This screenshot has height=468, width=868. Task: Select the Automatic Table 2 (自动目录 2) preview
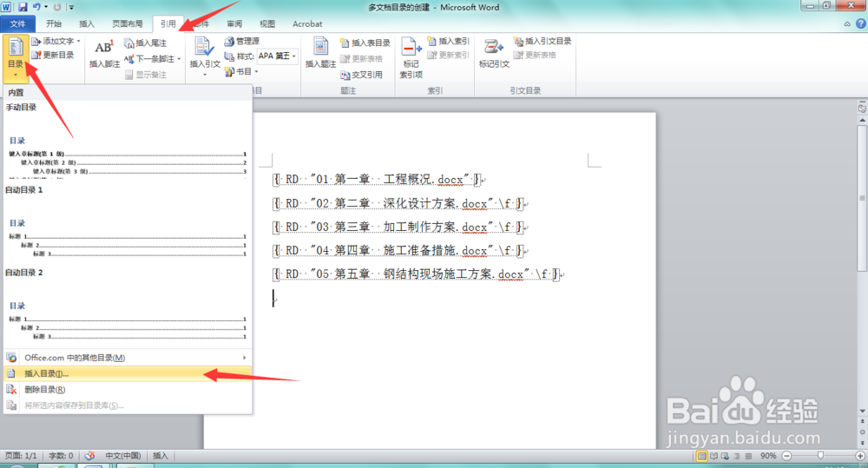[x=128, y=306]
